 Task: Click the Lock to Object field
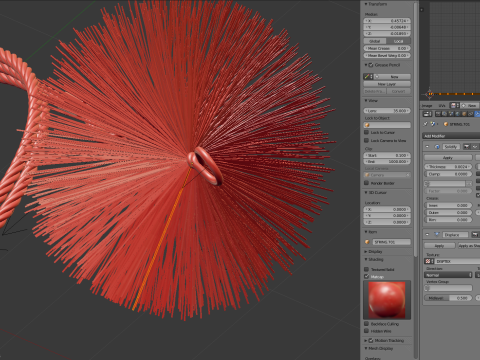pyautogui.click(x=387, y=125)
